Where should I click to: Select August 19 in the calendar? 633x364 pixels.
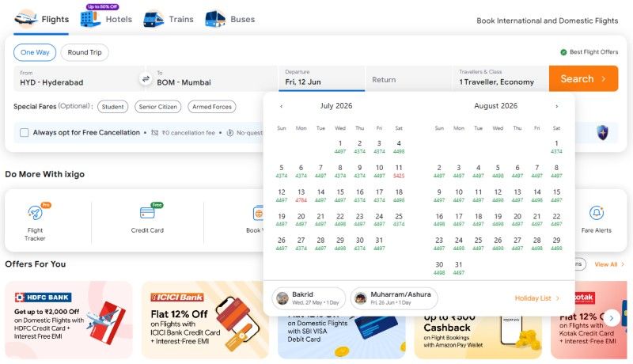coord(498,219)
